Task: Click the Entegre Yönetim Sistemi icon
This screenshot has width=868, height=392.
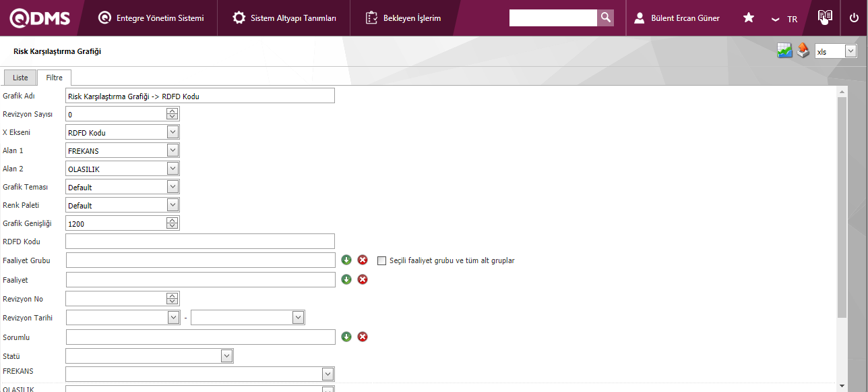Action: click(104, 18)
